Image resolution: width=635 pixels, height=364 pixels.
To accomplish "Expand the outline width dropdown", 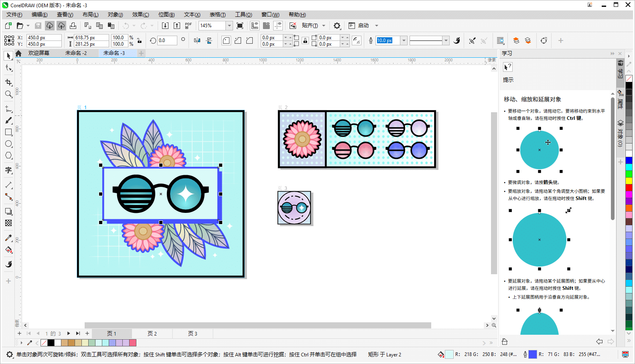I will pyautogui.click(x=404, y=40).
